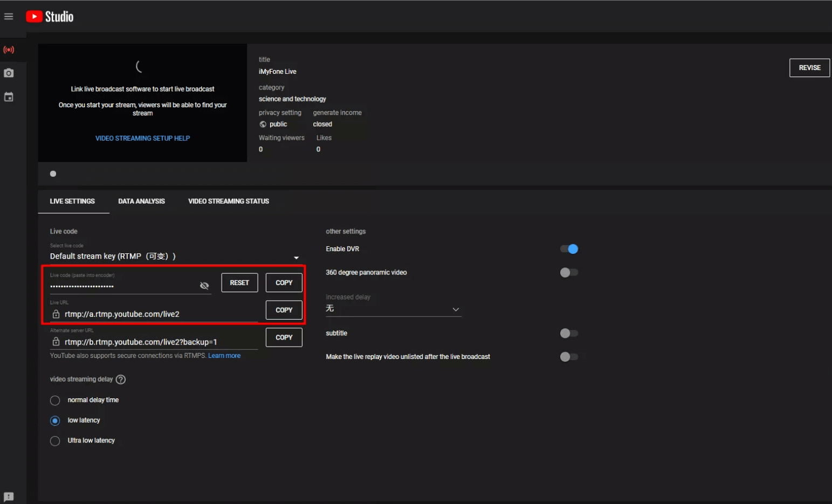Viewport: 832px width, 504px height.
Task: Open the increased delay dropdown
Action: tap(393, 309)
